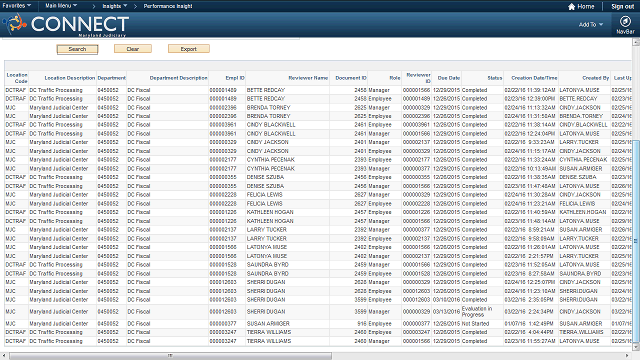Open the Add To dropdown
This screenshot has height=360, width=640.
(x=591, y=24)
